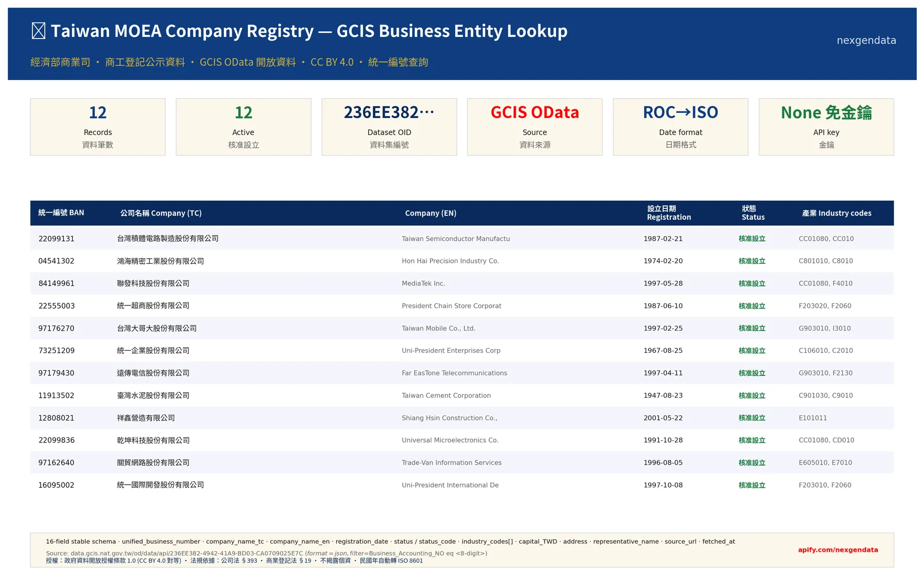Click company name 乾坤科技股份有限公司

[153, 440]
